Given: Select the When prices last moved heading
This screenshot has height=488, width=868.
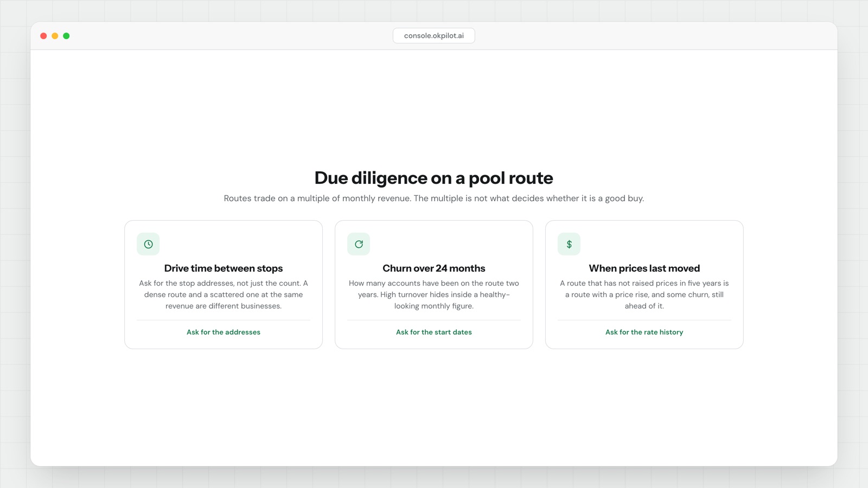Looking at the screenshot, I should [x=644, y=268].
